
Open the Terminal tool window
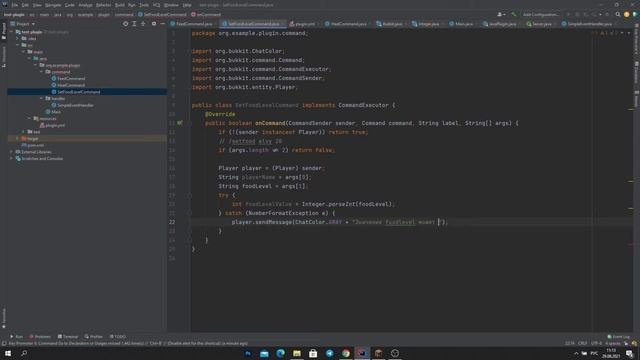coord(68,337)
